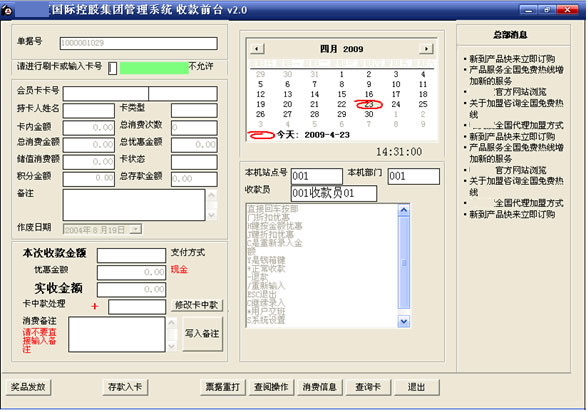Click the 存款入卡 button
The image size is (588, 412).
coord(125,387)
